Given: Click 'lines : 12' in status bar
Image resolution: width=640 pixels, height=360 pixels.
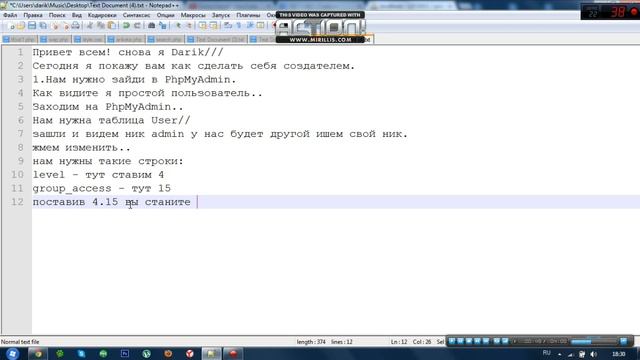Looking at the screenshot, I should click(x=342, y=342).
